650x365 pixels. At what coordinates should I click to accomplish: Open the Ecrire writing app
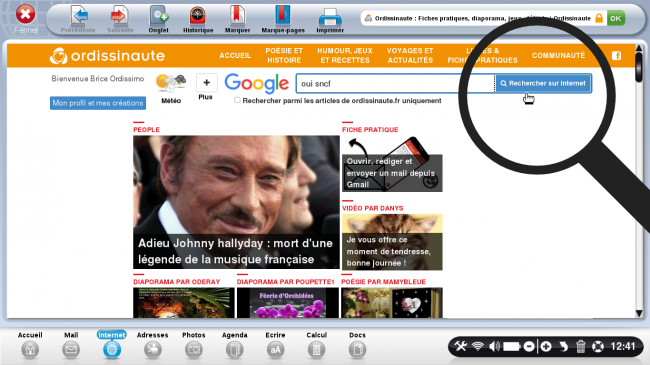276,350
